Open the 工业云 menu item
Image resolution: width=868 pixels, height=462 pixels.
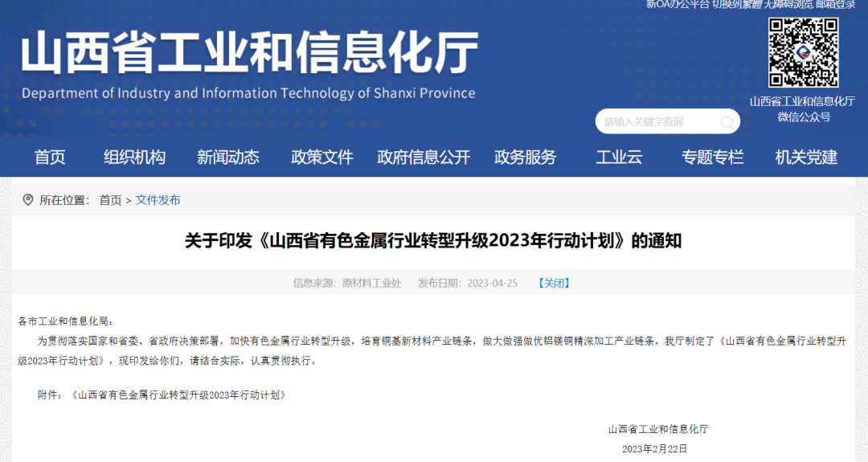tap(619, 157)
